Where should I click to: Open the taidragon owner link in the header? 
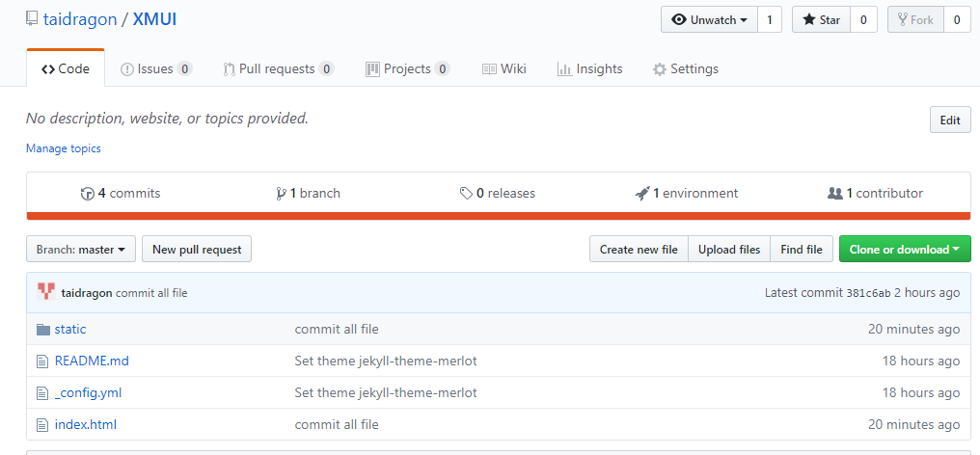pyautogui.click(x=80, y=19)
